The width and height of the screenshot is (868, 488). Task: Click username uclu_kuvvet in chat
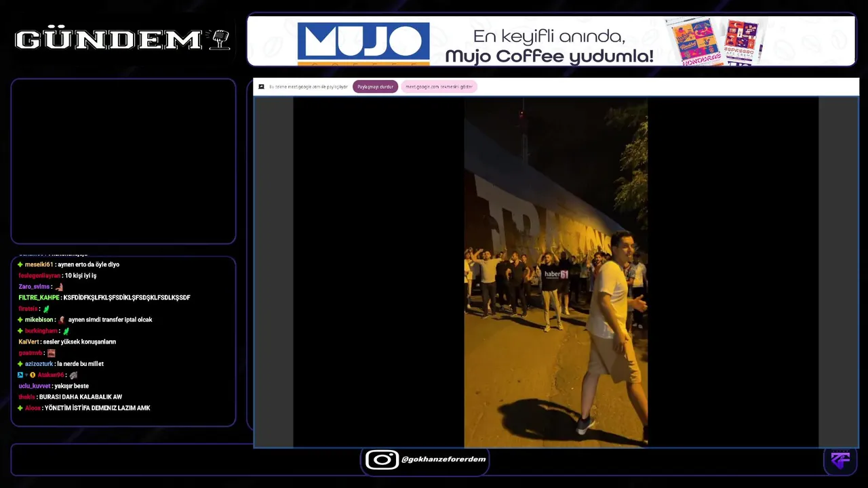(35, 386)
